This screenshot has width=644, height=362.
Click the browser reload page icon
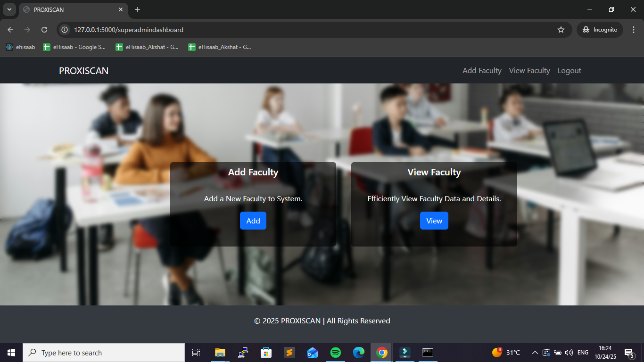coord(44,30)
